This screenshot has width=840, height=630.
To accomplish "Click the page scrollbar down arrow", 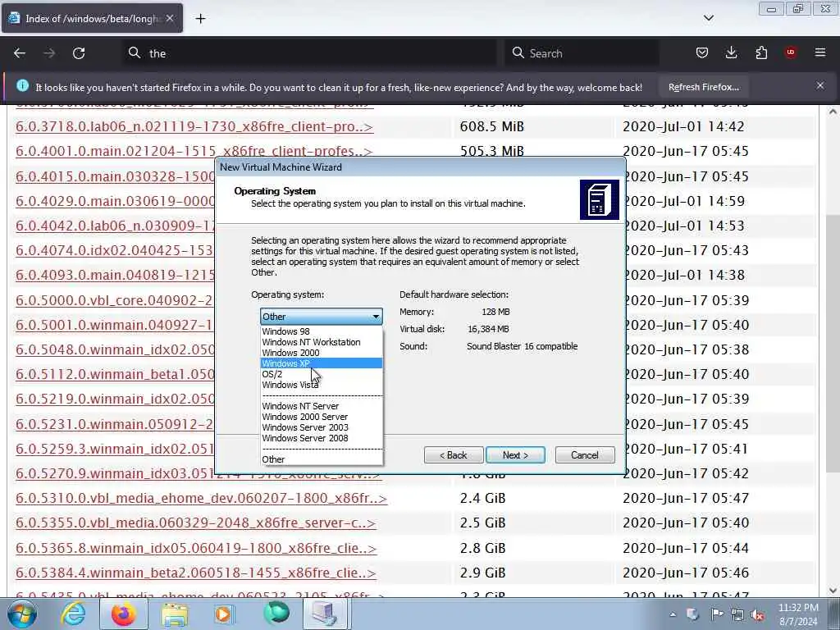I will pos(833,591).
